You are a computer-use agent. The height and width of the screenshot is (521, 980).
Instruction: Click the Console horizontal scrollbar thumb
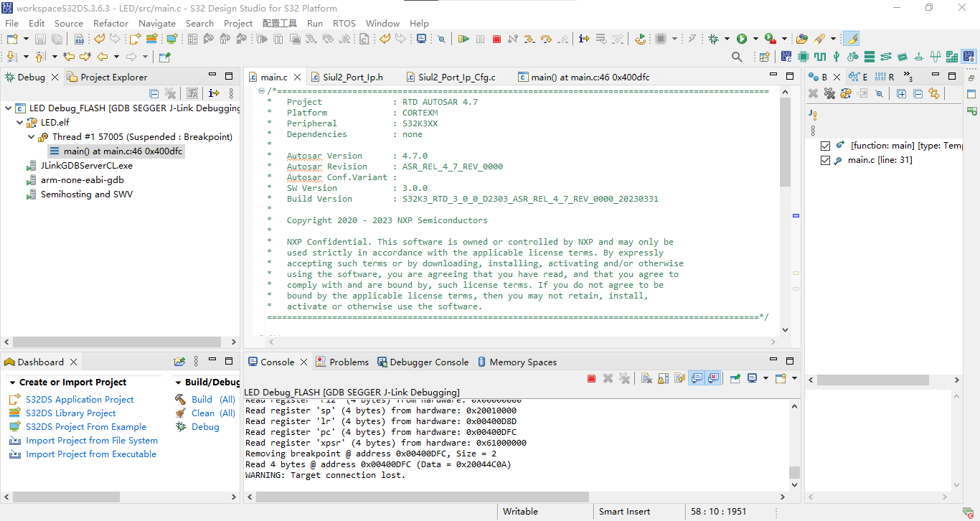coord(422,497)
